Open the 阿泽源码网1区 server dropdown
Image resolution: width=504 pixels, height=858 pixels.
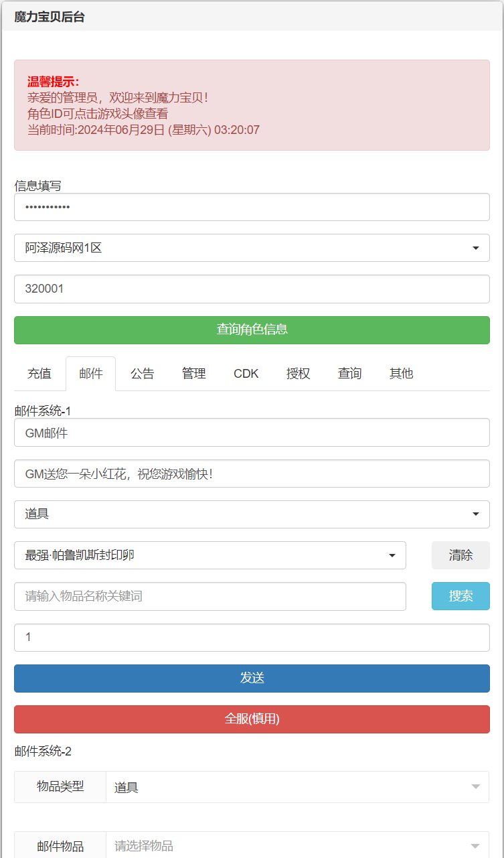pos(252,248)
